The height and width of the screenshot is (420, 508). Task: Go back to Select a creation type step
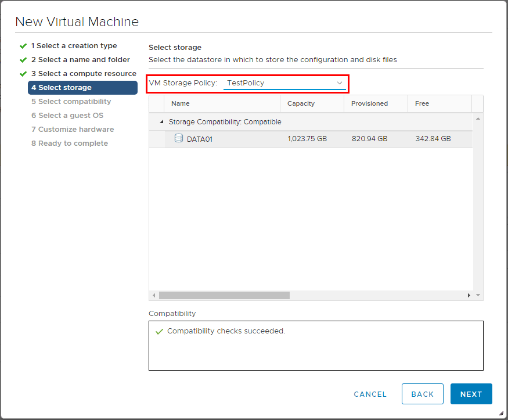pyautogui.click(x=73, y=45)
